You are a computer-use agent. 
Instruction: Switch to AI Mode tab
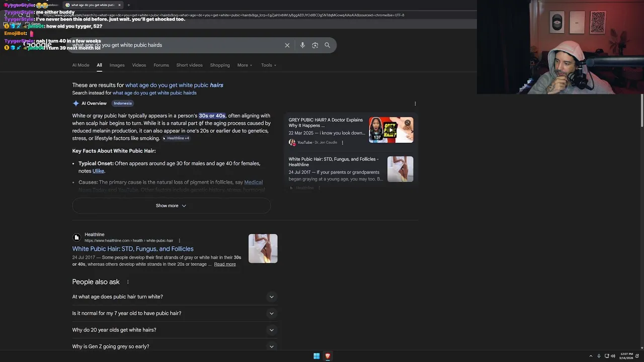tap(80, 65)
